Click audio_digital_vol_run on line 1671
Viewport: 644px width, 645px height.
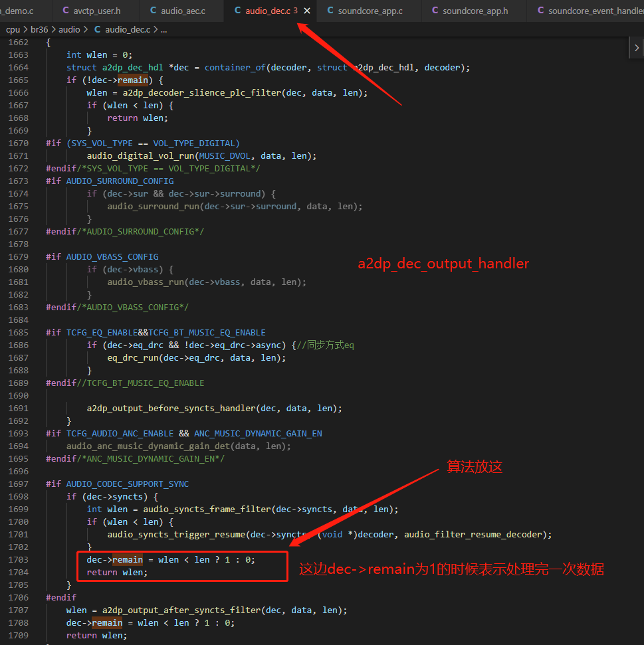[x=140, y=156]
